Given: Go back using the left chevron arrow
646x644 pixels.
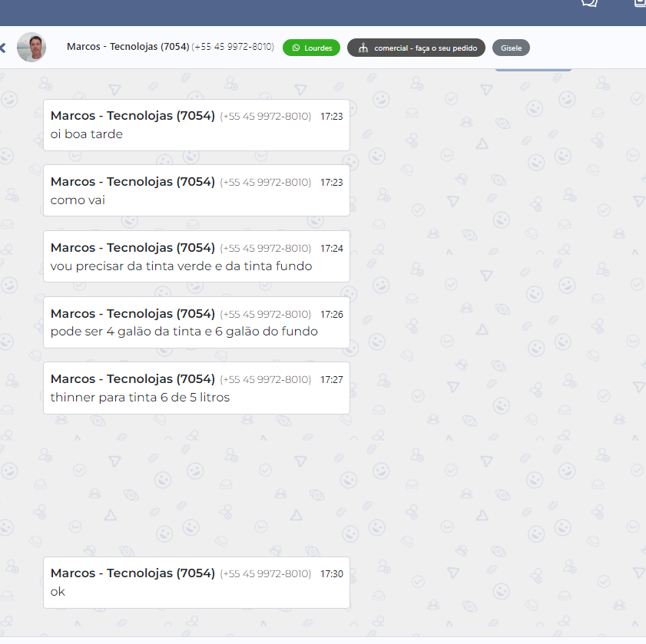Looking at the screenshot, I should click(3, 48).
